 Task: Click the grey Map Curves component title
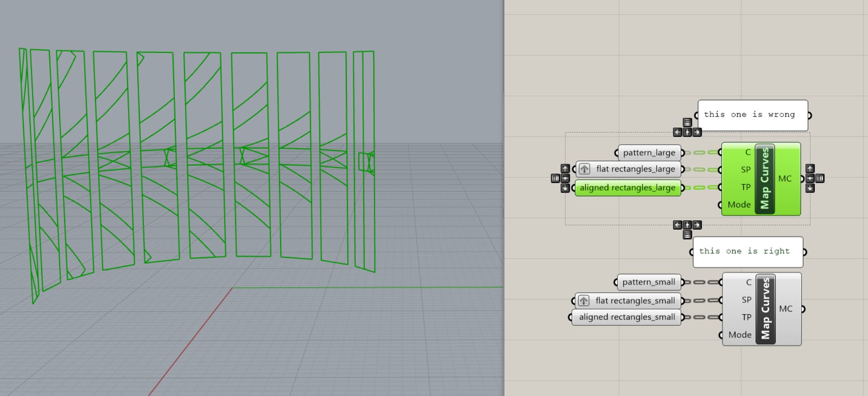(x=765, y=309)
